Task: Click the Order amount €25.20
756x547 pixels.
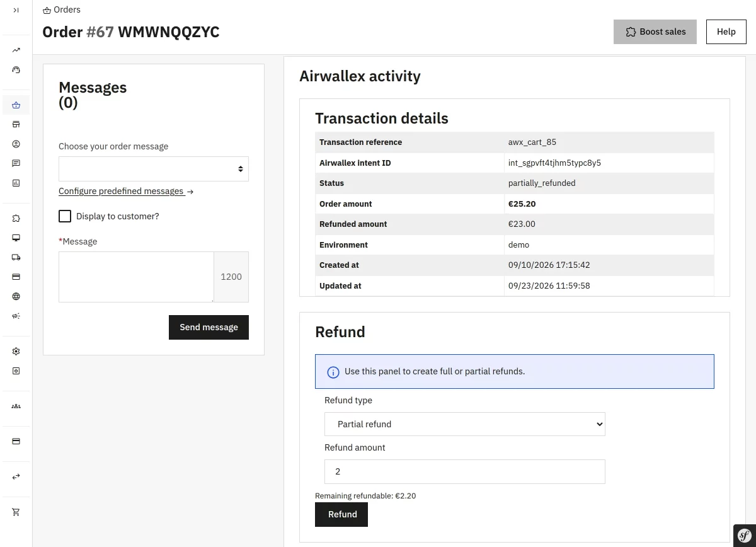Action: (522, 204)
